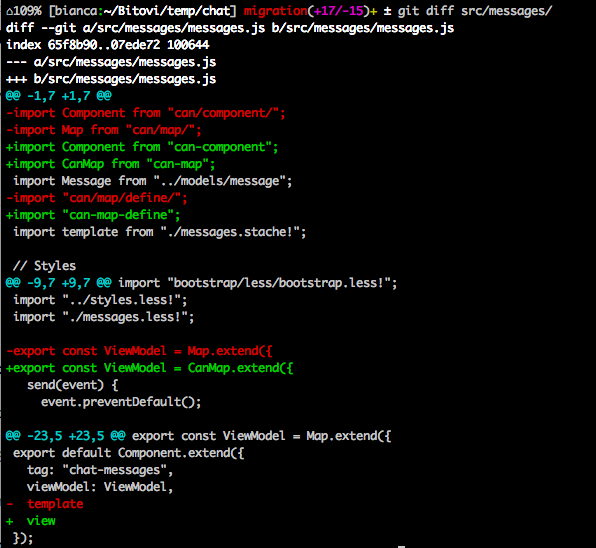Click the 'viewModel: ViewModel,' line

point(100,487)
